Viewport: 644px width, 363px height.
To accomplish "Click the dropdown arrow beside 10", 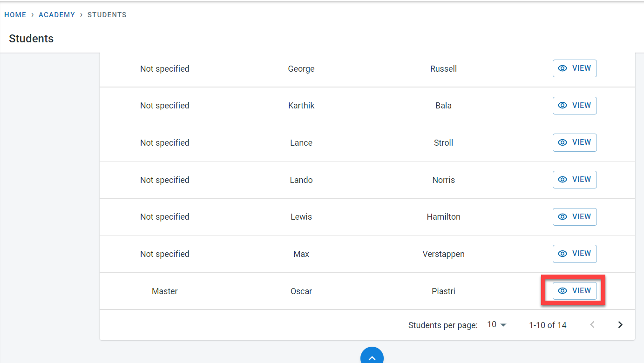I will tap(503, 325).
